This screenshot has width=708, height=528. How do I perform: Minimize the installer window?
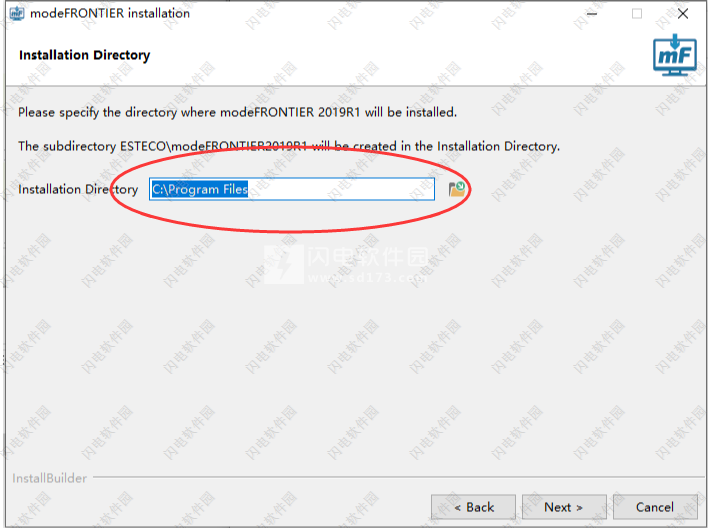(592, 14)
